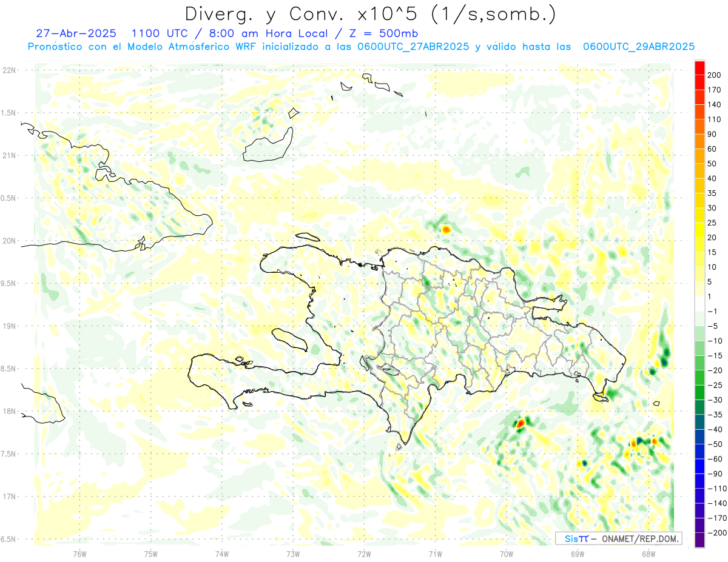The image size is (728, 562).
Task: Click the 9.5N axis label
Action: pos(8,284)
